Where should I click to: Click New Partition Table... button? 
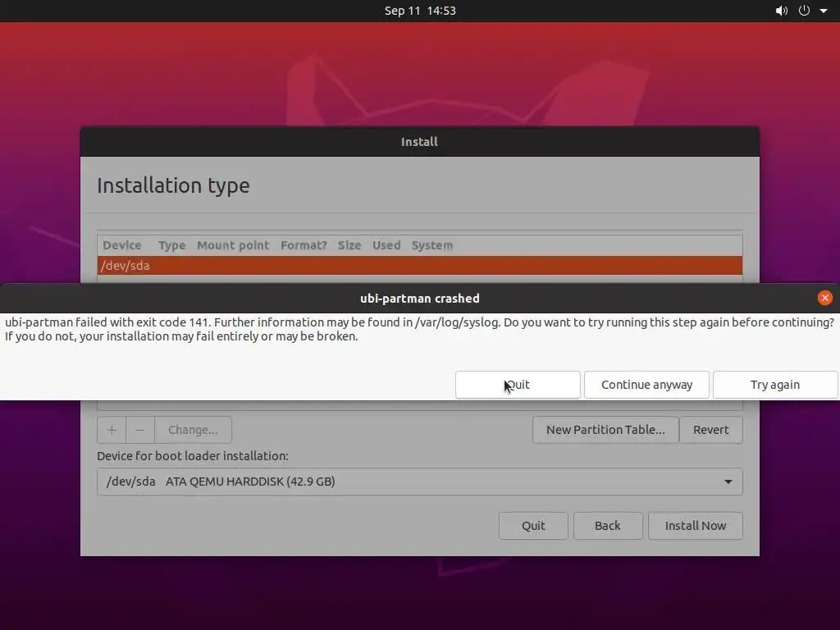605,430
